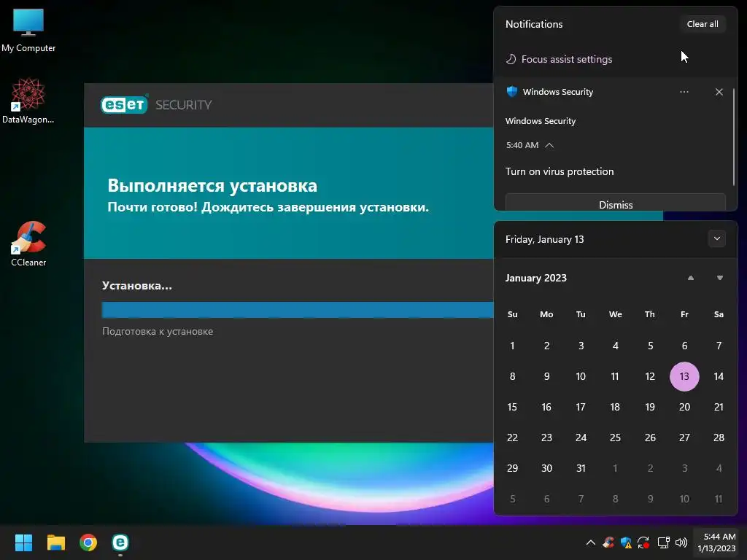The image size is (747, 560).
Task: Select January 22 in the calendar
Action: tap(512, 437)
